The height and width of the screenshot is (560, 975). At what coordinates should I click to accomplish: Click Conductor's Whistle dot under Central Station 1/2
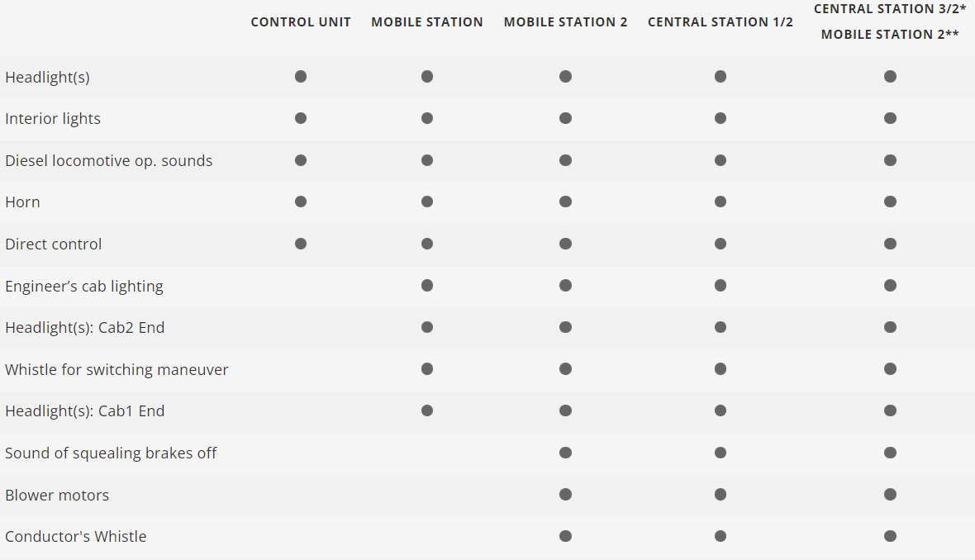pyautogui.click(x=721, y=536)
